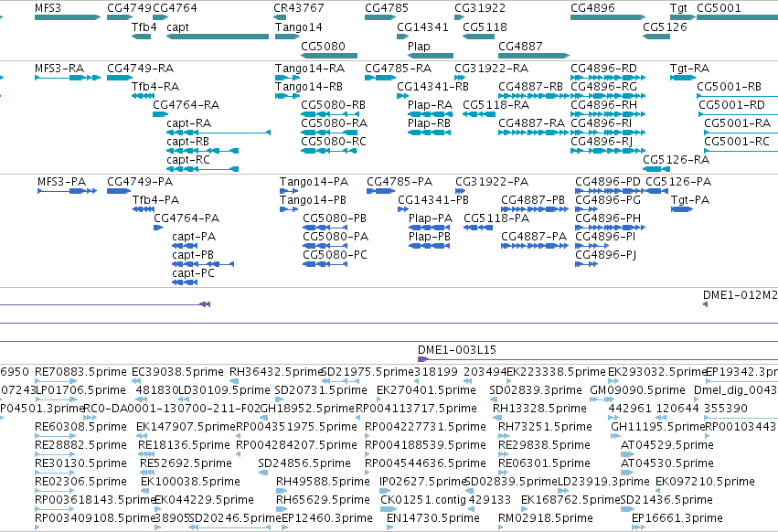Click the CG5001-RB transcript label
This screenshot has height=532, width=778.
click(x=729, y=86)
